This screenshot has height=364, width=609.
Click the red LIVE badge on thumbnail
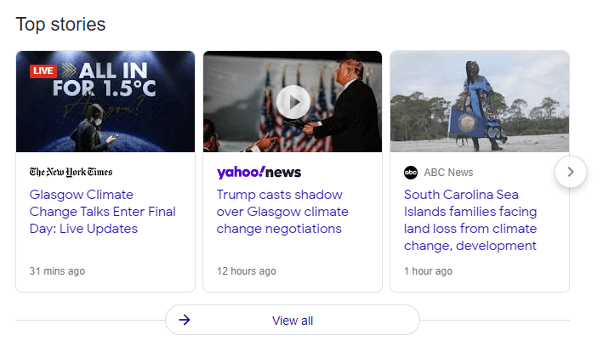click(43, 71)
